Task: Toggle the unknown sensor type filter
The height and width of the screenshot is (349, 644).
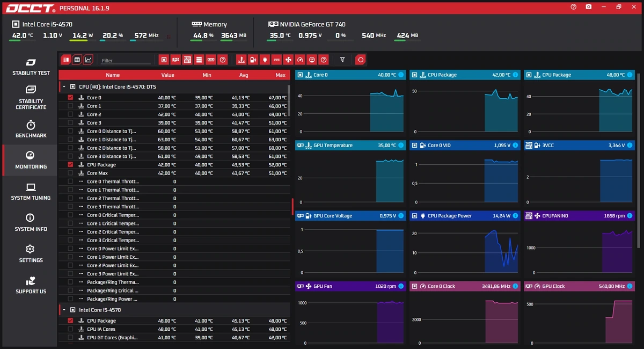Action: [324, 60]
